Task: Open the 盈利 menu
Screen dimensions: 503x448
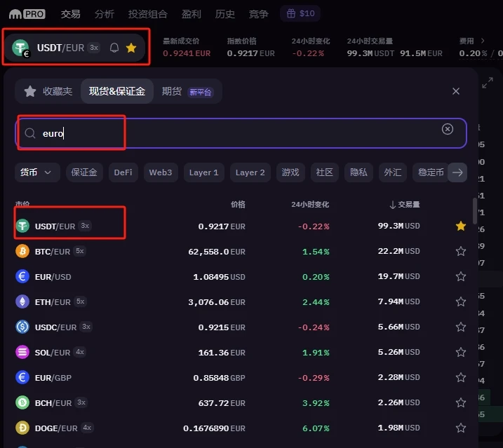Action: pos(192,14)
